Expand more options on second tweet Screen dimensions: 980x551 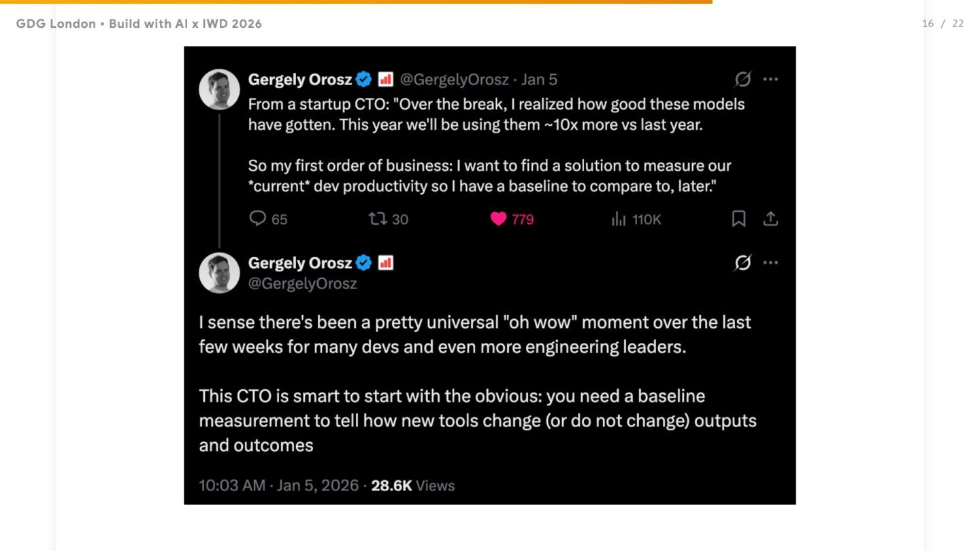770,263
